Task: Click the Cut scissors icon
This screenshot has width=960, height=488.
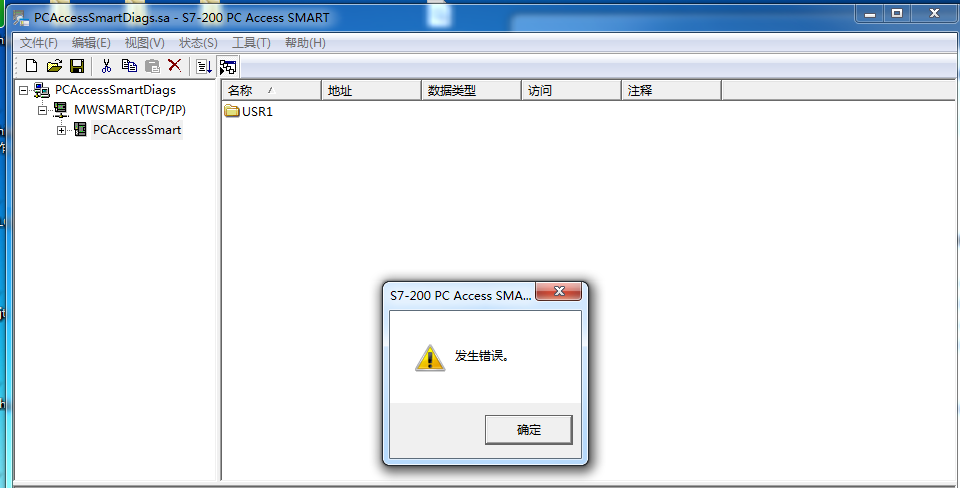Action: pyautogui.click(x=106, y=66)
